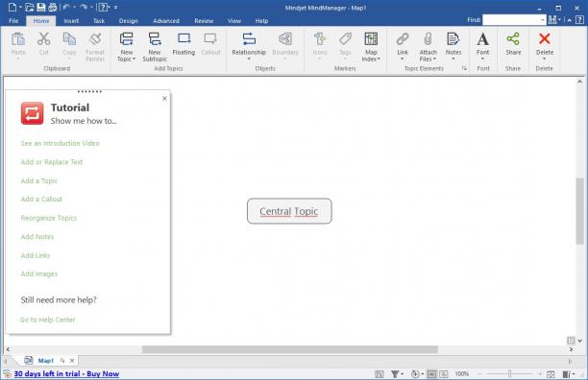Open 'See an Introduction Video' link

[x=61, y=143]
